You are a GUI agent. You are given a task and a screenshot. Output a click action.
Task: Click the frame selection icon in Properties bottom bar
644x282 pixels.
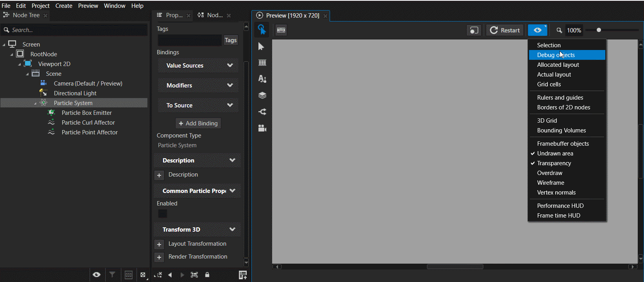(194, 275)
